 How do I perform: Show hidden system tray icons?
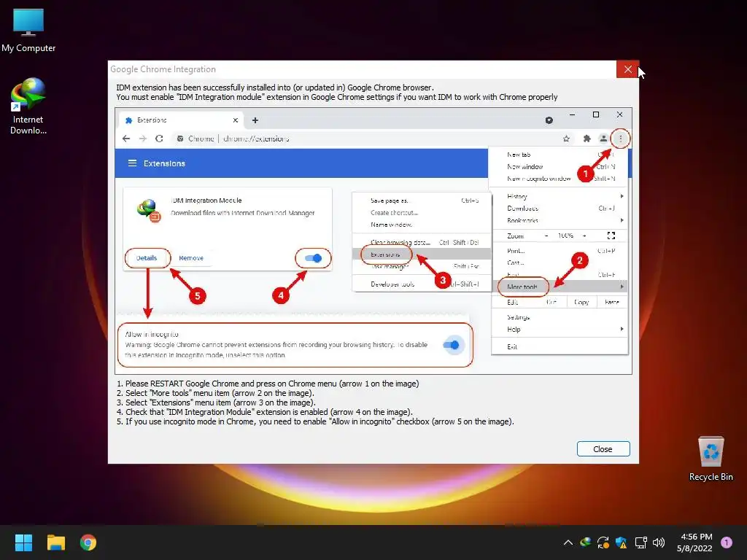pyautogui.click(x=568, y=542)
